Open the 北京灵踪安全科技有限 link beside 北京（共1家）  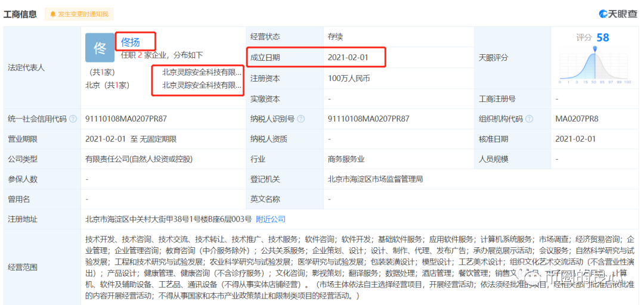pos(202,85)
